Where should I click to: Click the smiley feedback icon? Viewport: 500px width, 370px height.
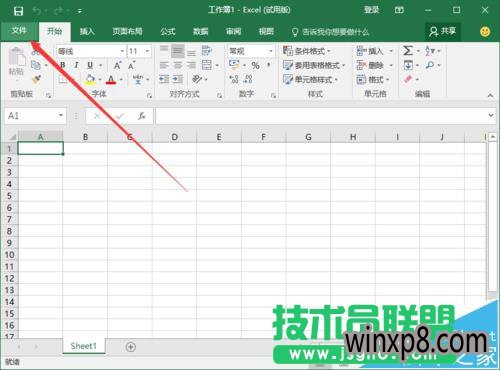(x=485, y=32)
